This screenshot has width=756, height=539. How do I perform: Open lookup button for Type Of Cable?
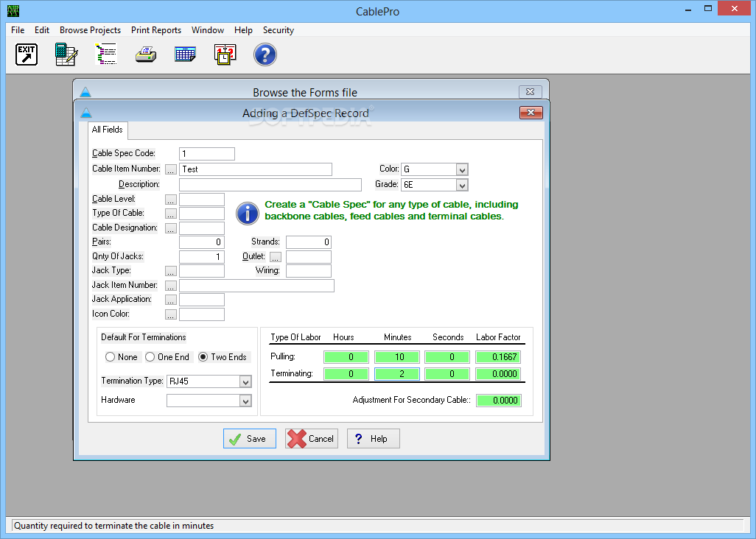coord(171,214)
